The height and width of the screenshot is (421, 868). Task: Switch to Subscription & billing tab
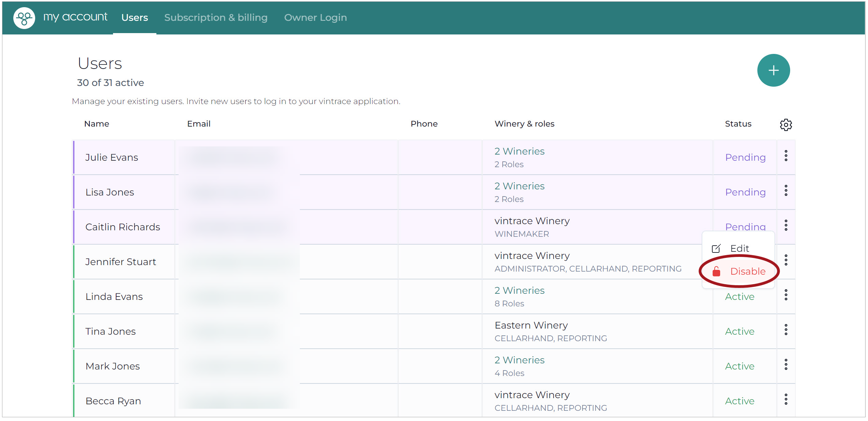pyautogui.click(x=216, y=17)
